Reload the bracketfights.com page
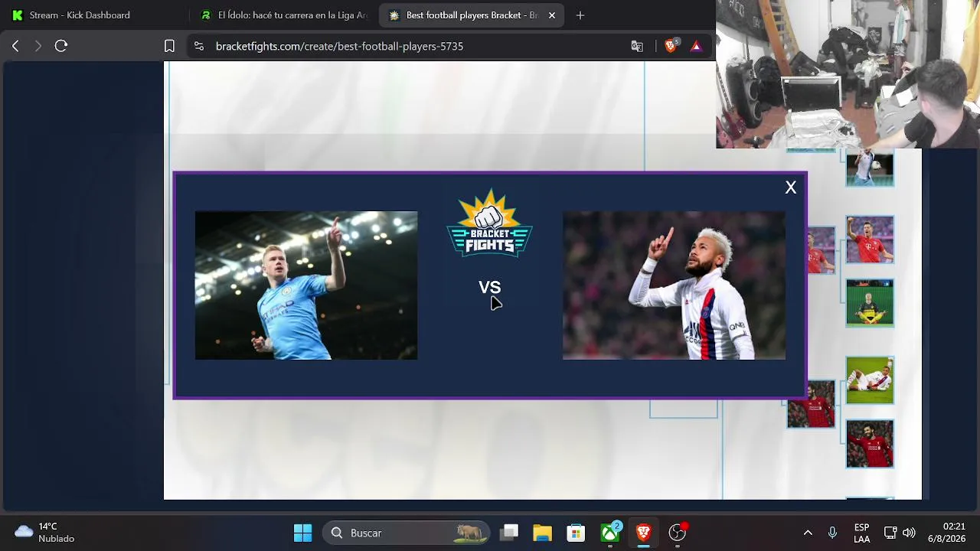The image size is (980, 551). pos(61,46)
